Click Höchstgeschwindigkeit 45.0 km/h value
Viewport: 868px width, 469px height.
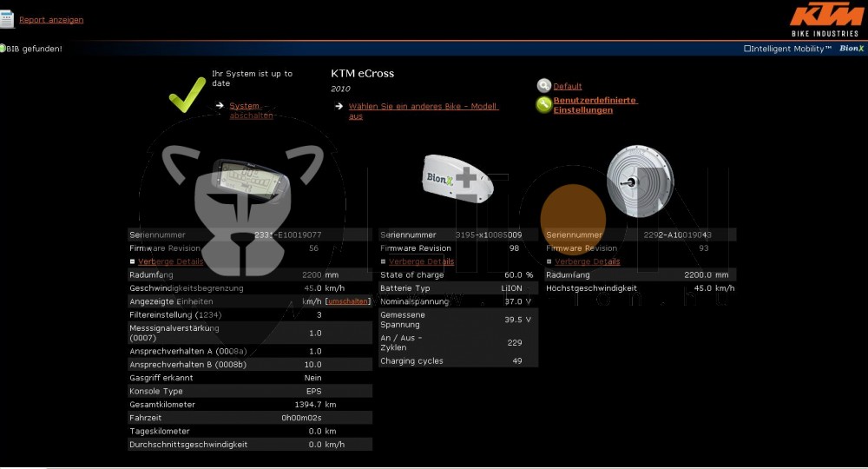714,288
